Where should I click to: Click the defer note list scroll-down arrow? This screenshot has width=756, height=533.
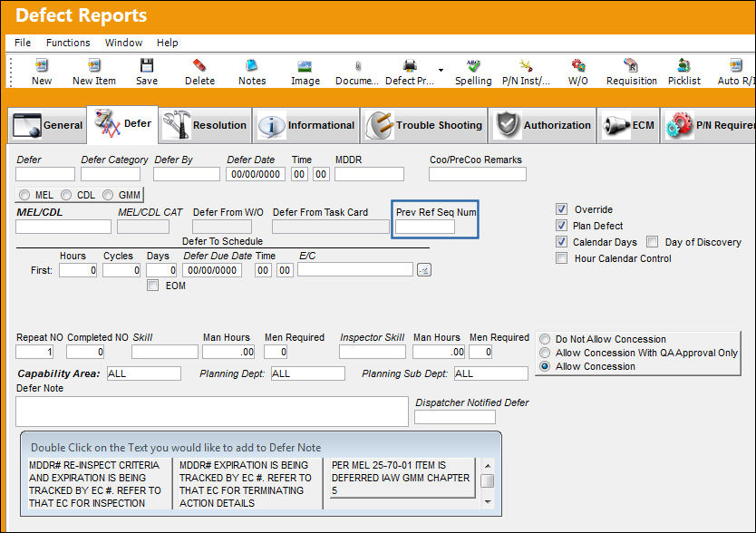pos(488,502)
